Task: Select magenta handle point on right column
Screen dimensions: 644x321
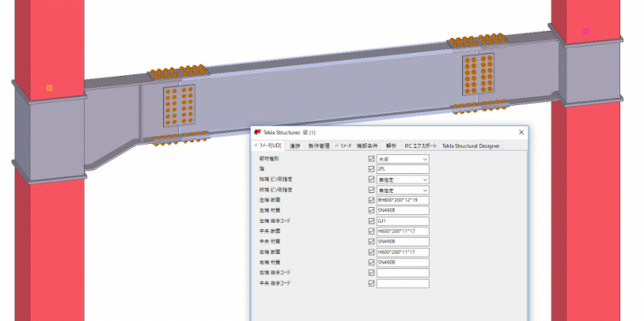Action: point(586,31)
